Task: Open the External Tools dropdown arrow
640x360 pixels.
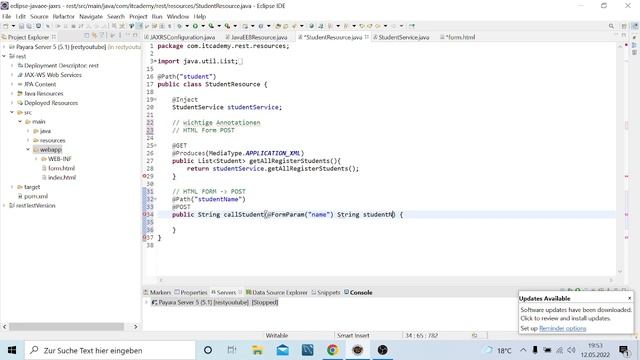Action: pos(235,26)
